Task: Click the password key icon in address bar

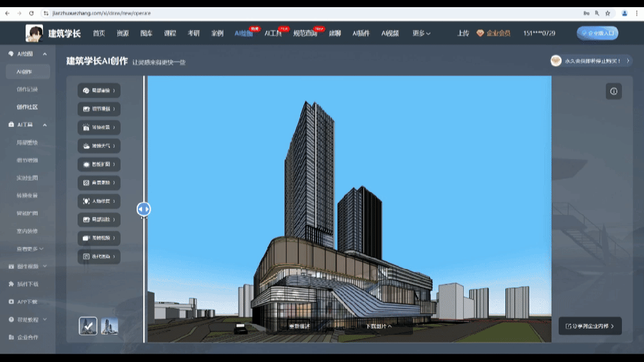Action: pyautogui.click(x=587, y=13)
